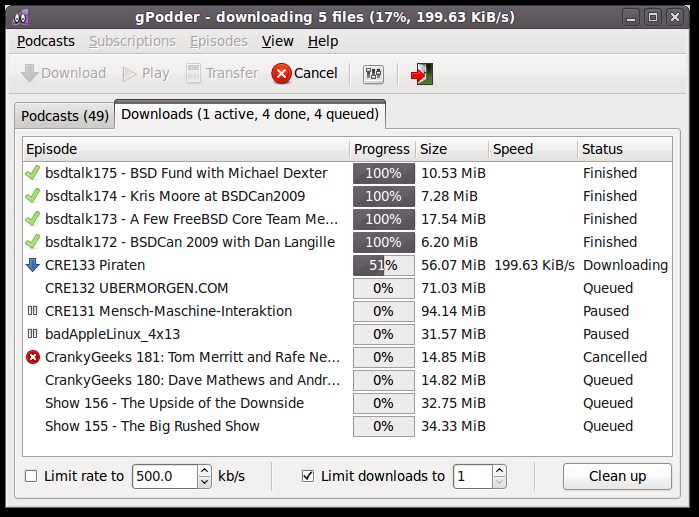Click green checkmark icon beside bsdtalk172
Viewport: 699px width, 517px height.
click(x=33, y=242)
